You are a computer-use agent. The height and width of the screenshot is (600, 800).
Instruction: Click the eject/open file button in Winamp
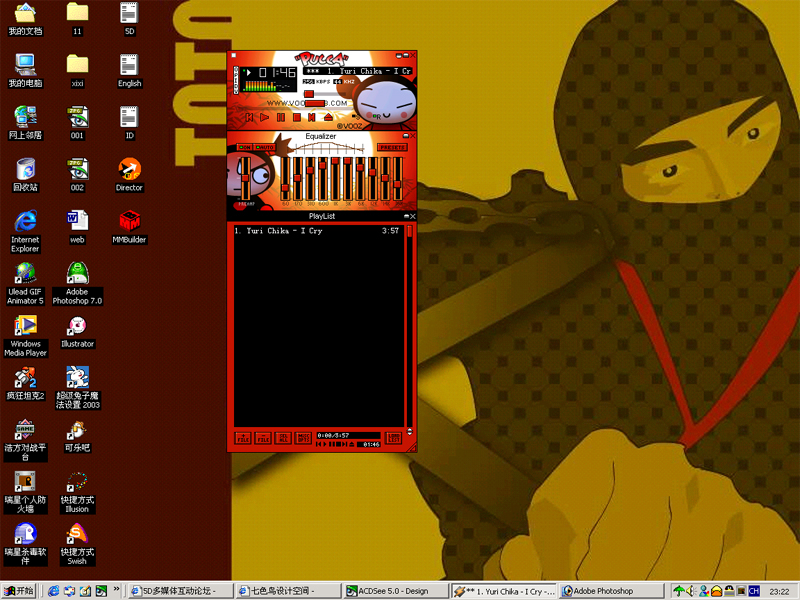click(x=328, y=117)
